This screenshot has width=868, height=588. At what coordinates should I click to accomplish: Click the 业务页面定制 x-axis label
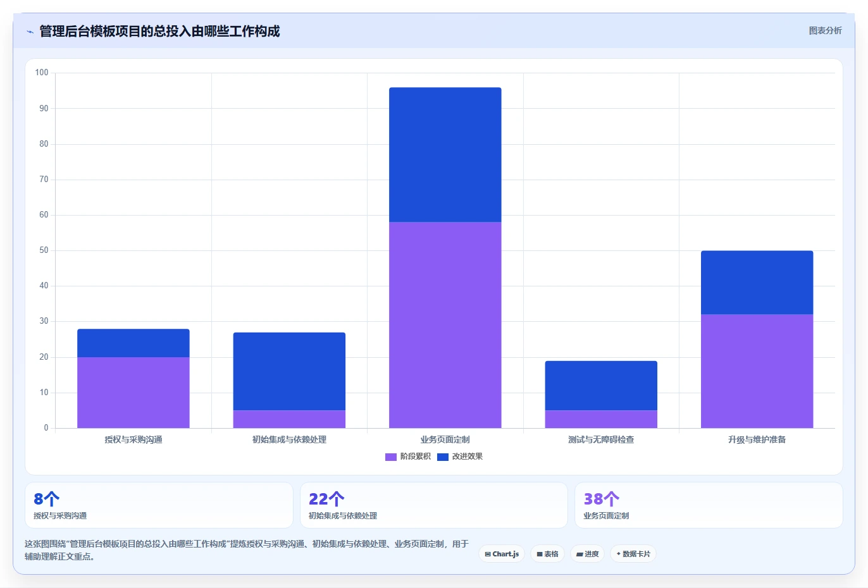coord(445,439)
